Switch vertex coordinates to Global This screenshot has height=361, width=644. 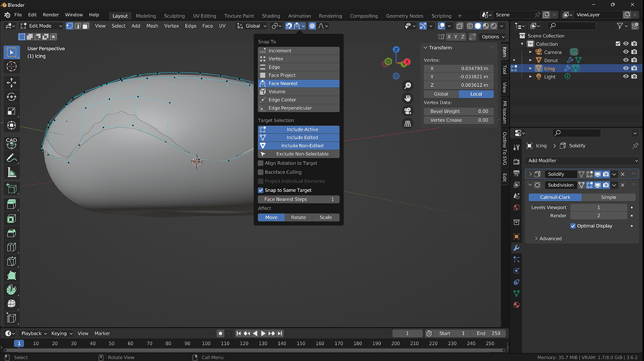click(x=441, y=94)
